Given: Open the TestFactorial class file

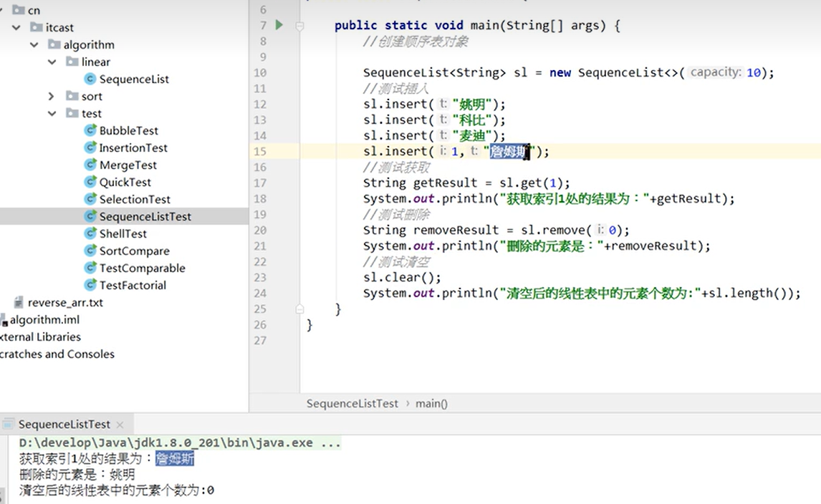Looking at the screenshot, I should [133, 285].
